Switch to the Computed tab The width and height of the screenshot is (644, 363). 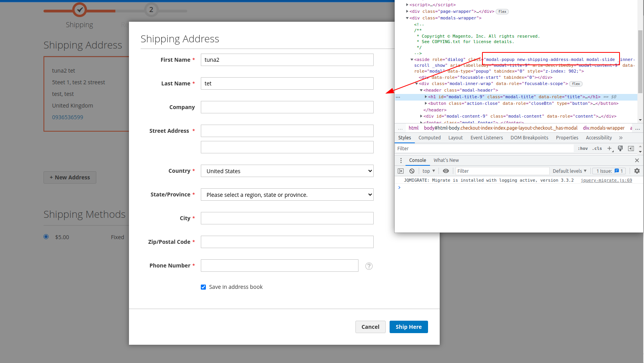[429, 137]
